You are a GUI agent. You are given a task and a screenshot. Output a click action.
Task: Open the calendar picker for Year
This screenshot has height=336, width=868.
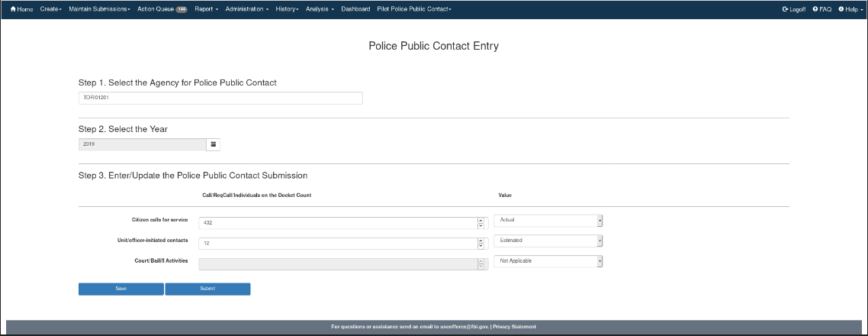click(214, 144)
